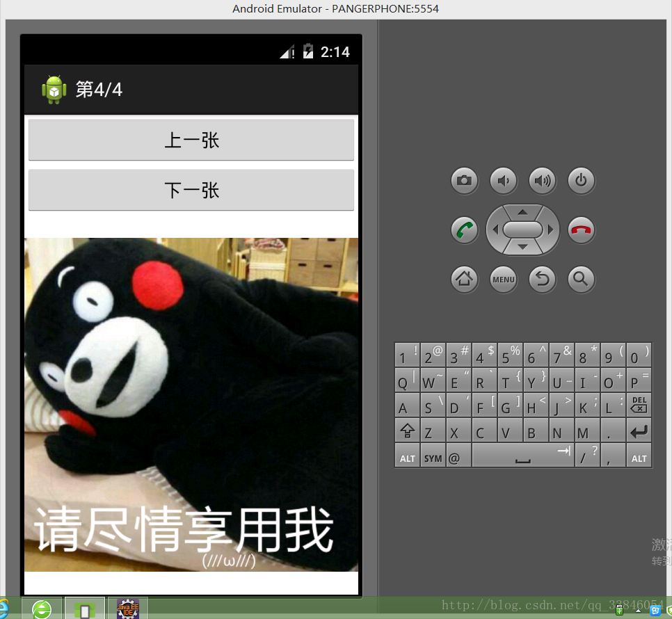Click the battery status icon
Viewport: 672px width, 619px height.
coord(307,51)
